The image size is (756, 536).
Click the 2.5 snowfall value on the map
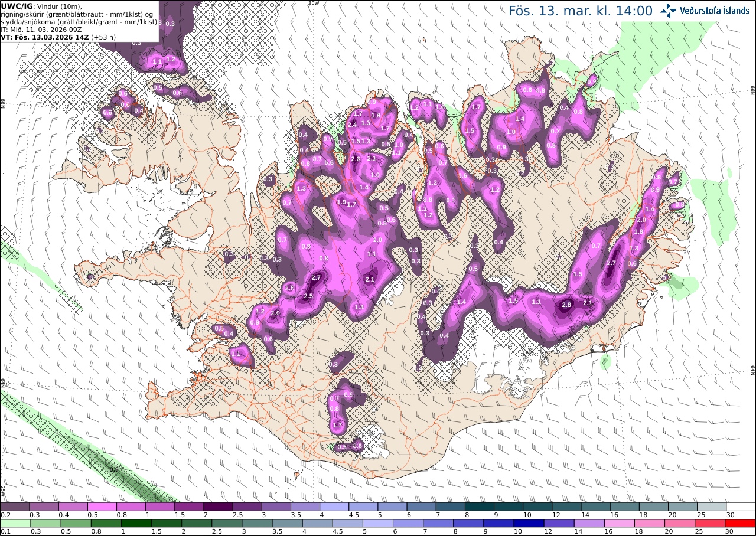tap(308, 296)
